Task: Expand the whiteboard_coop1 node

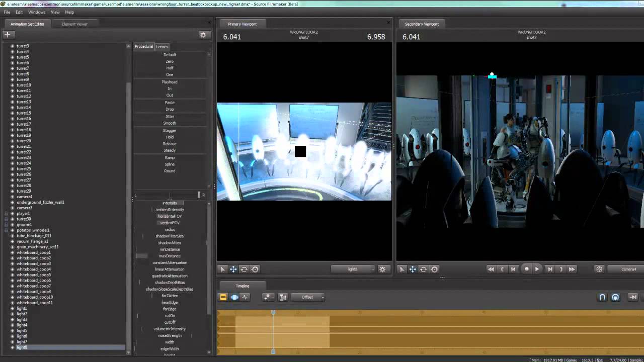Action: 12,253
